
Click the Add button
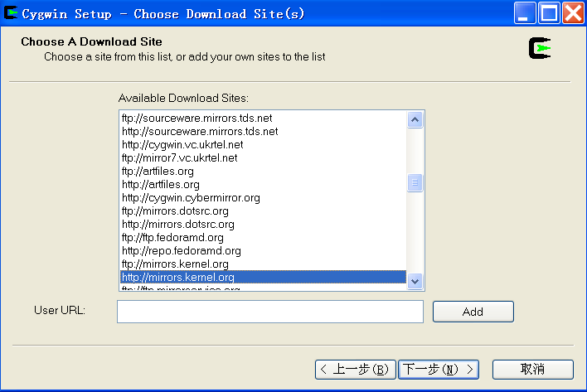point(473,312)
